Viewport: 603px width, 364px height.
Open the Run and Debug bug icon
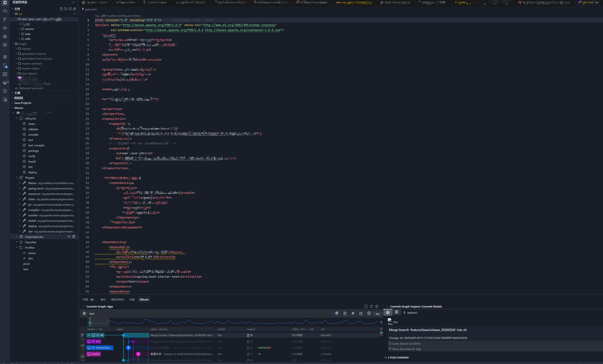pyautogui.click(x=5, y=36)
